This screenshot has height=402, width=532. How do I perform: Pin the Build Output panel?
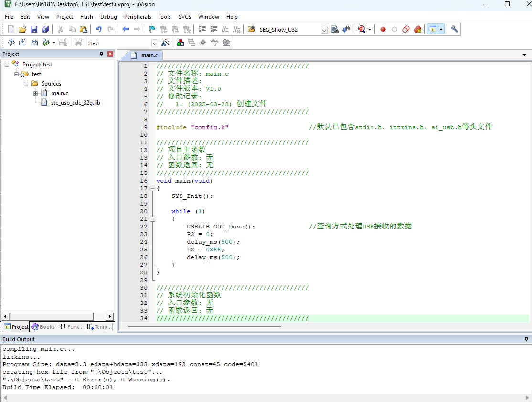pyautogui.click(x=526, y=339)
